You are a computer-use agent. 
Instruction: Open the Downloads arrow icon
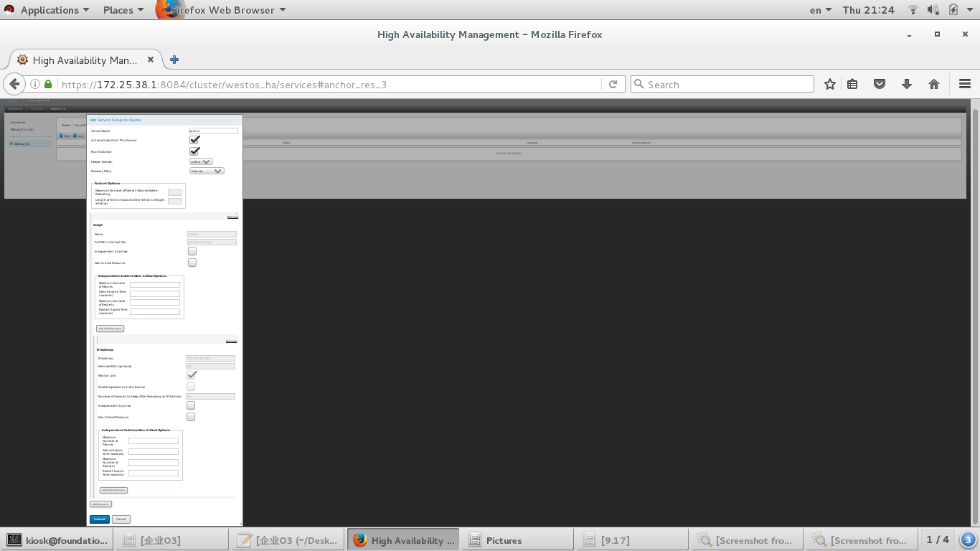pyautogui.click(x=907, y=84)
